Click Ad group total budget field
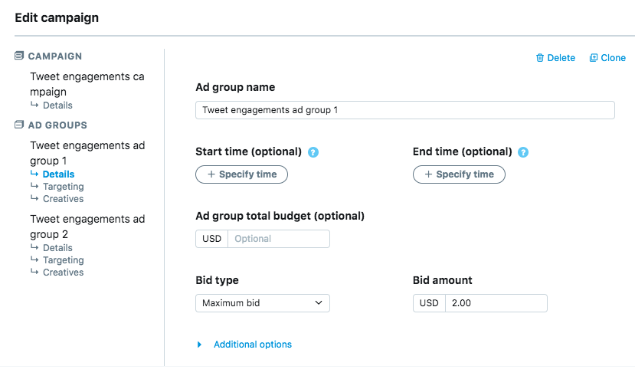The image size is (635, 367). coord(279,239)
